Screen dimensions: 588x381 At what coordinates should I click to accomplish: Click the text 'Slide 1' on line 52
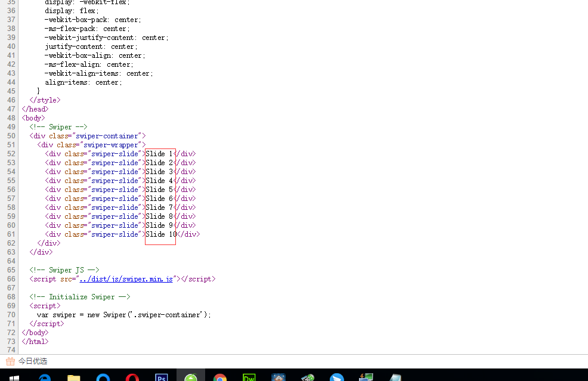tap(159, 154)
